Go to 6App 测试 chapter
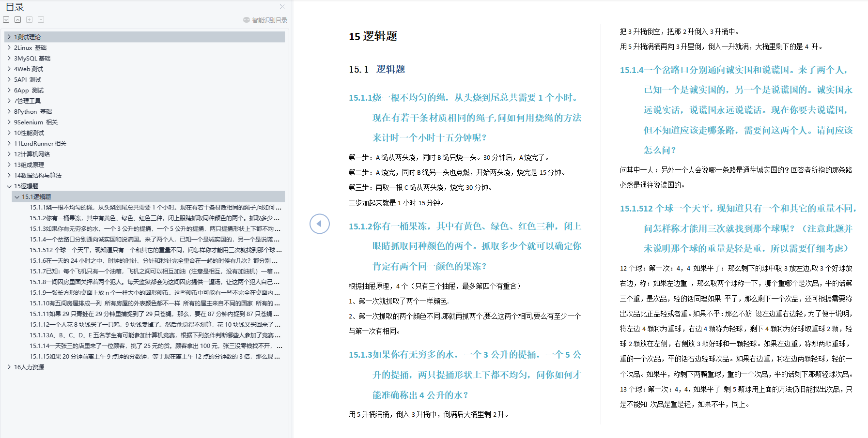The height and width of the screenshot is (438, 868). click(x=29, y=90)
